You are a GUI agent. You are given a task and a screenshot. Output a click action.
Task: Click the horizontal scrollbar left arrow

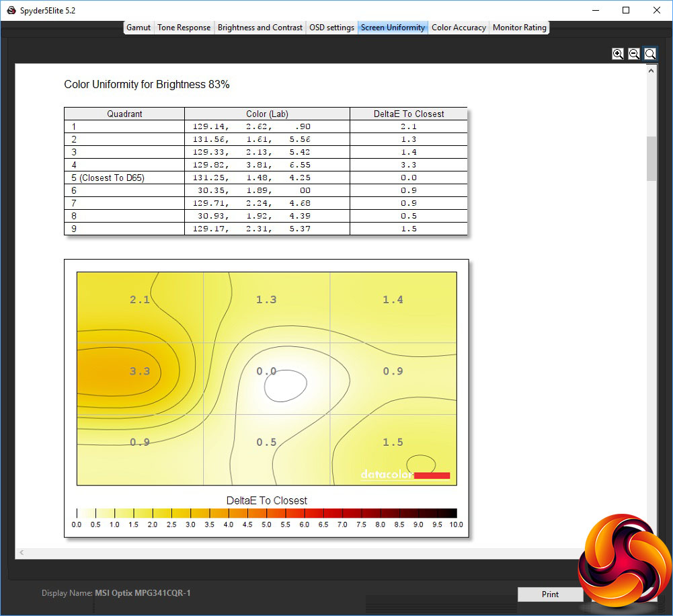click(22, 553)
